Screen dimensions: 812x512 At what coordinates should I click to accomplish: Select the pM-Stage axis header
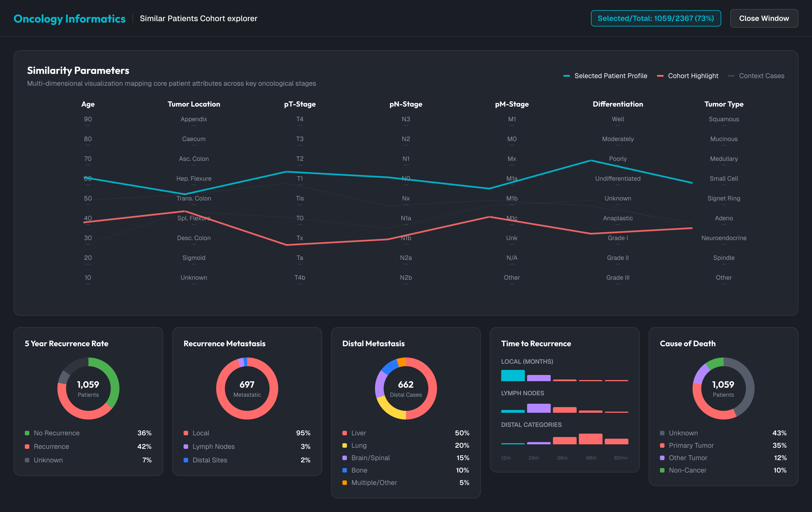[x=512, y=104]
